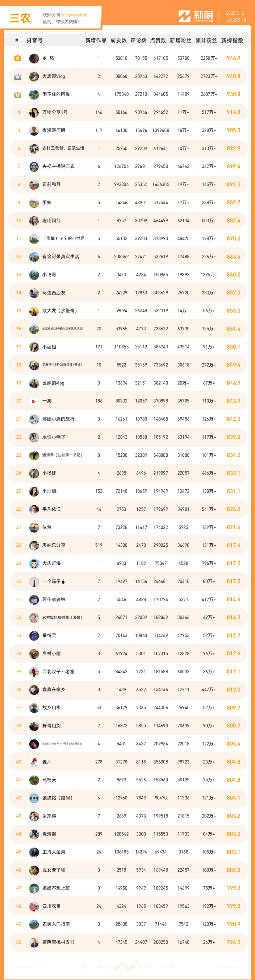Click index score 946.9

pyautogui.click(x=233, y=58)
